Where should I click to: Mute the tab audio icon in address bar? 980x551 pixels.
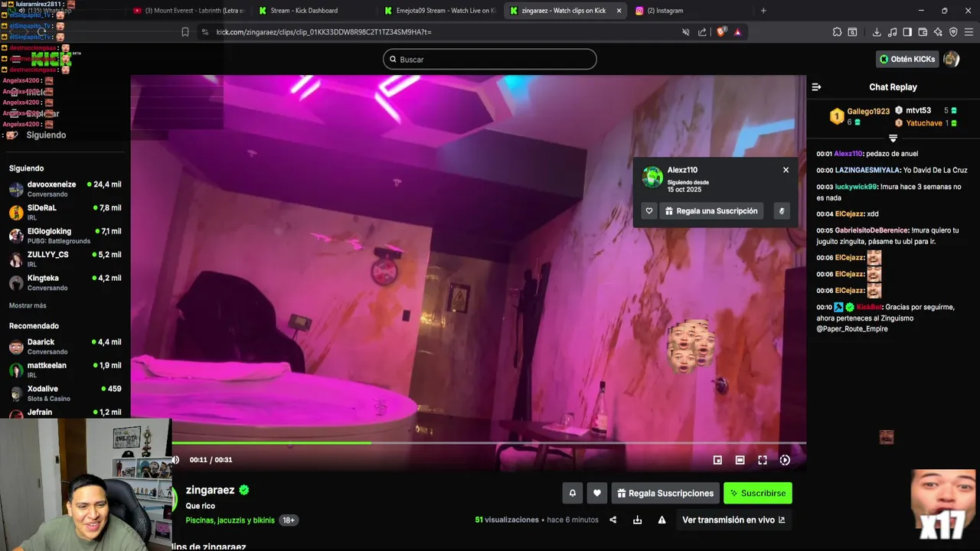pyautogui.click(x=686, y=32)
